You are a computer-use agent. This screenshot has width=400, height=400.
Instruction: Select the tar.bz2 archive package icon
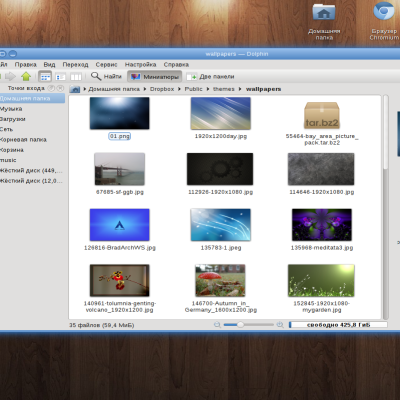coord(322,115)
